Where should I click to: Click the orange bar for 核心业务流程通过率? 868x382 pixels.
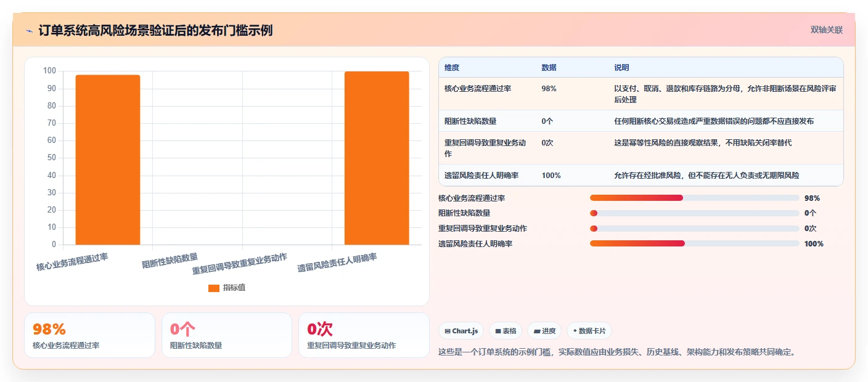click(x=108, y=160)
